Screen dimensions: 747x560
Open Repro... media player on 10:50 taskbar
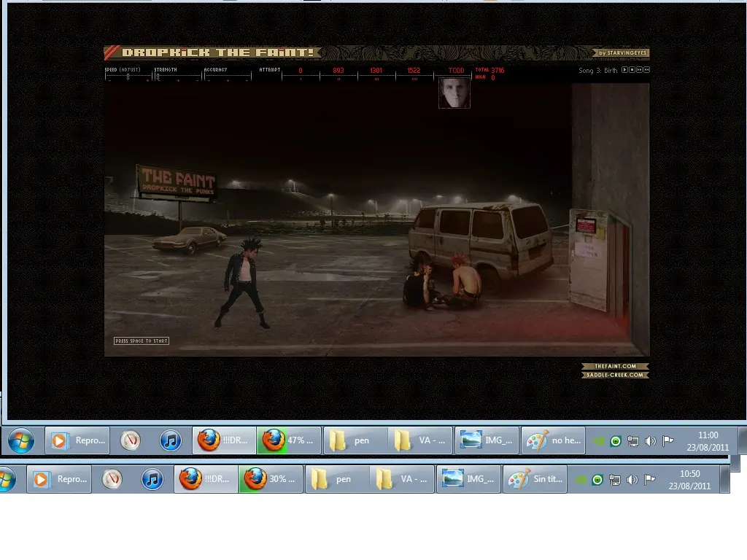coord(59,479)
